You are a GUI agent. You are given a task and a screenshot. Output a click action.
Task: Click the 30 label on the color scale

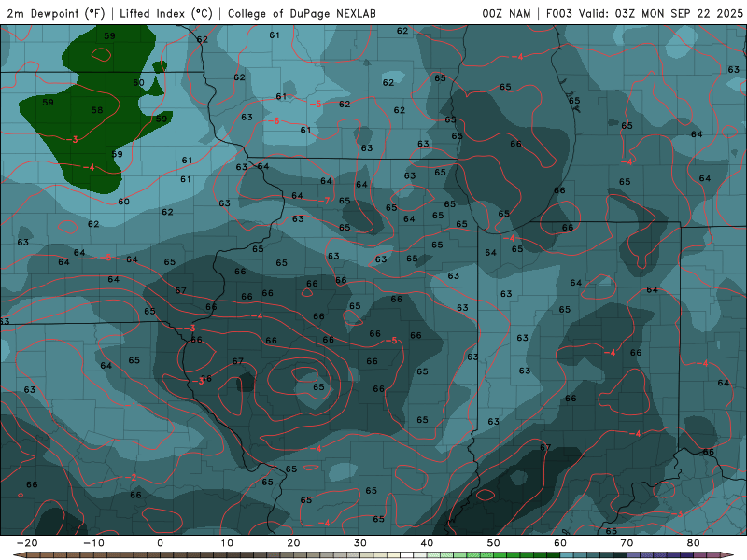360,543
